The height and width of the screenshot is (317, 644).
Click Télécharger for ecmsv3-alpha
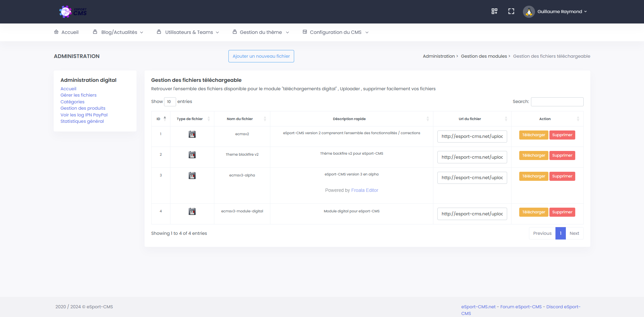click(534, 176)
